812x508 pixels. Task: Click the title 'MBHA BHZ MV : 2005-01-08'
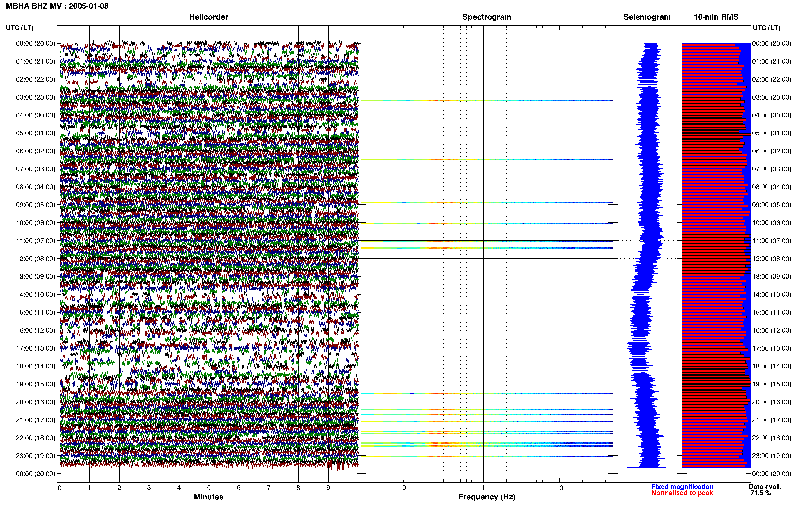pos(57,6)
